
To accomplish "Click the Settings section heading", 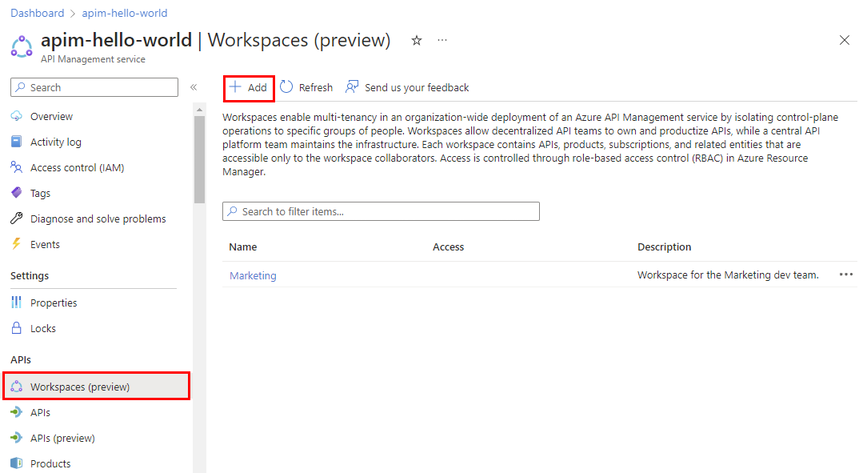I will (x=30, y=276).
